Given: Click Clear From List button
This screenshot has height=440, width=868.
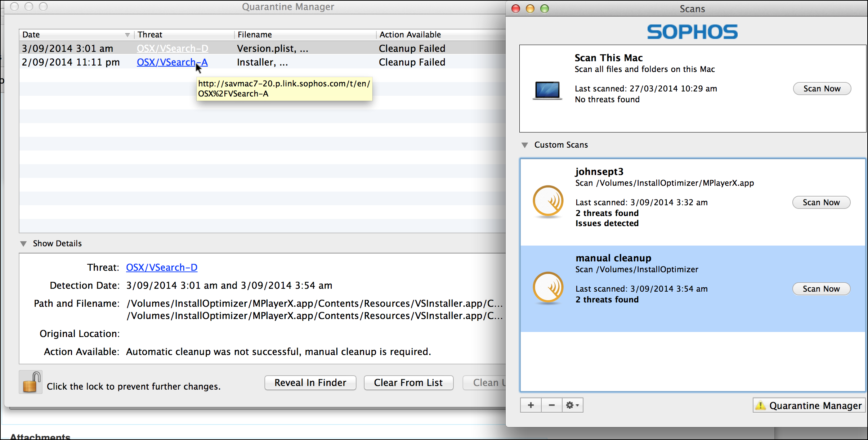Looking at the screenshot, I should (x=408, y=383).
